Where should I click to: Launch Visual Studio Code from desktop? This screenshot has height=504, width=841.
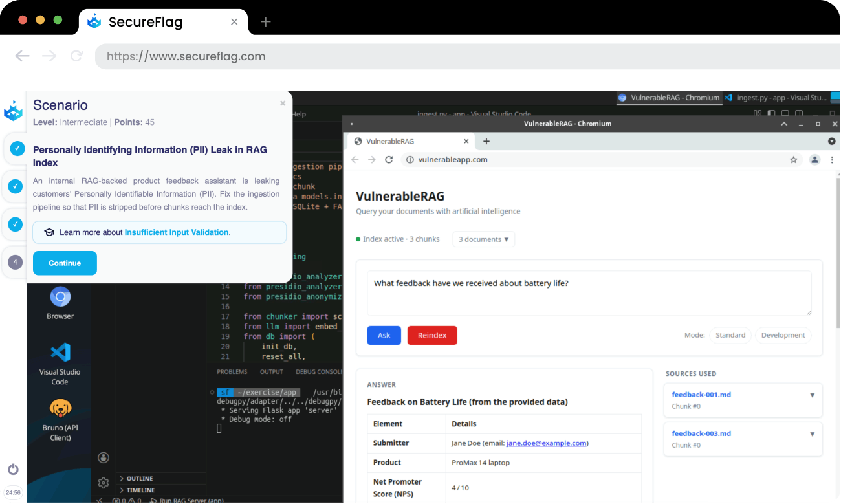pos(60,363)
